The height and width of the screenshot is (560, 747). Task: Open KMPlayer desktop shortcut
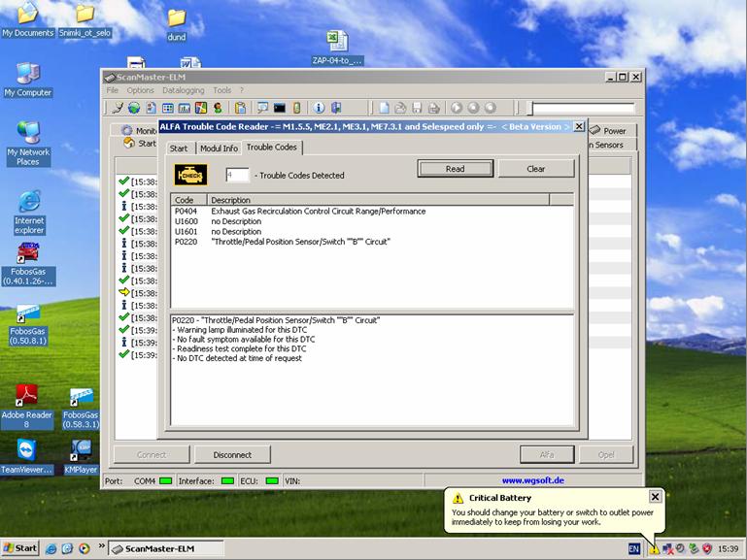pyautogui.click(x=84, y=451)
